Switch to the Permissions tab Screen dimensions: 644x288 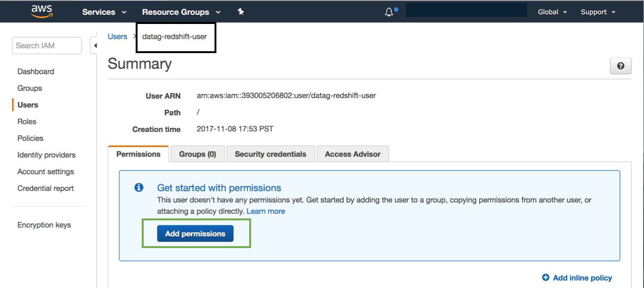[138, 154]
